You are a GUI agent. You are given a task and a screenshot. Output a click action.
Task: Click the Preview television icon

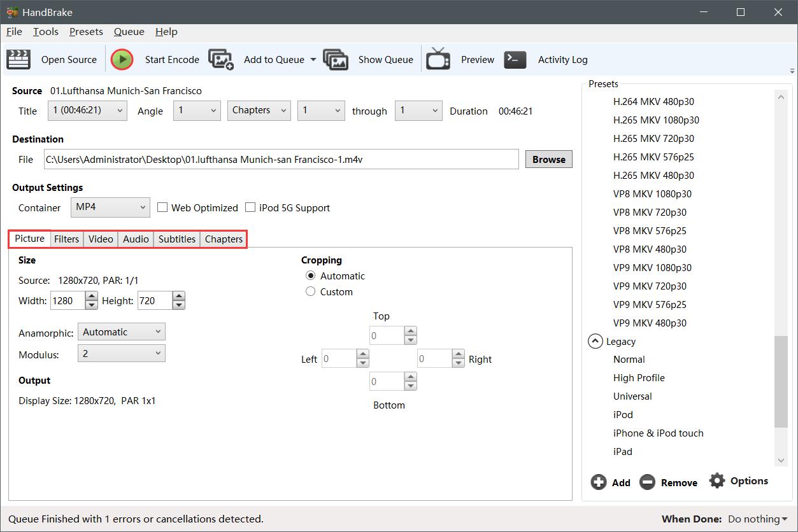pos(438,59)
